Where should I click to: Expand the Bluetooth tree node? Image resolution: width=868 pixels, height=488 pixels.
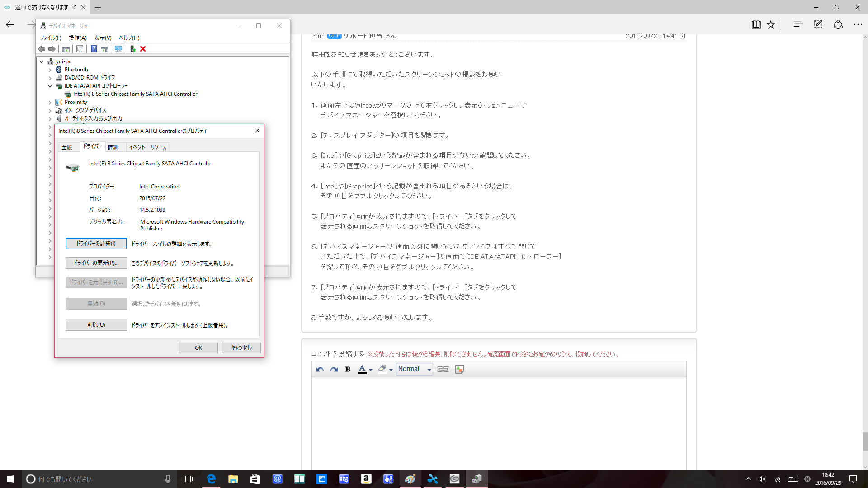click(x=50, y=70)
